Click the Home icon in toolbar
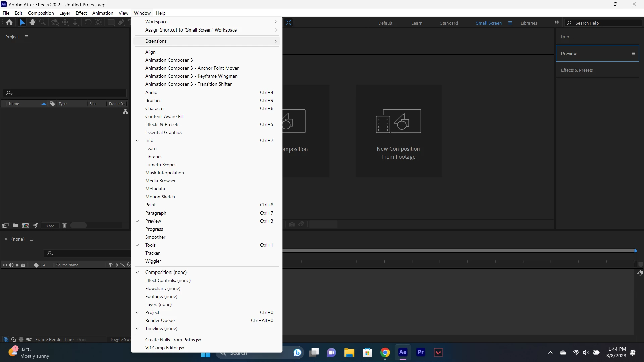 [x=9, y=22]
